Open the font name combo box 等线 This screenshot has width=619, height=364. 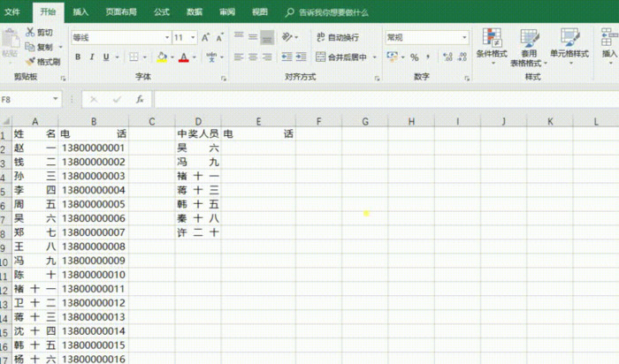tap(121, 37)
